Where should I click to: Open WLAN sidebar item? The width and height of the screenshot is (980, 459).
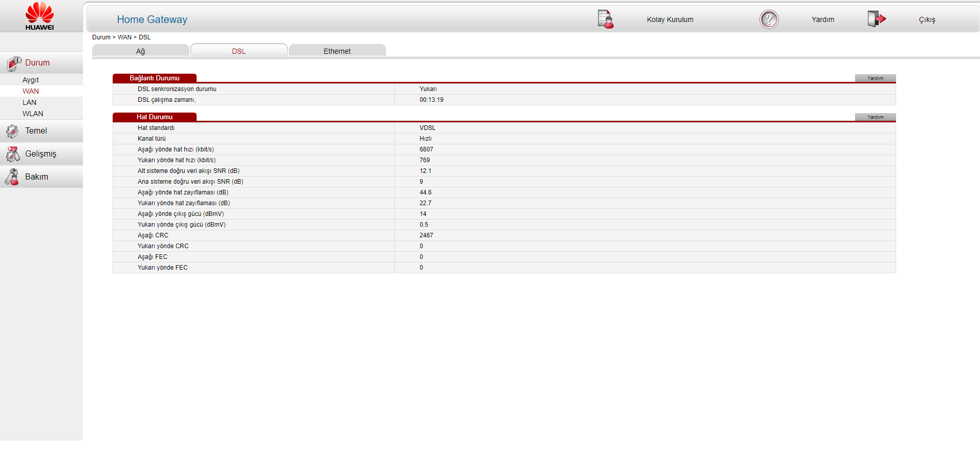tap(33, 114)
